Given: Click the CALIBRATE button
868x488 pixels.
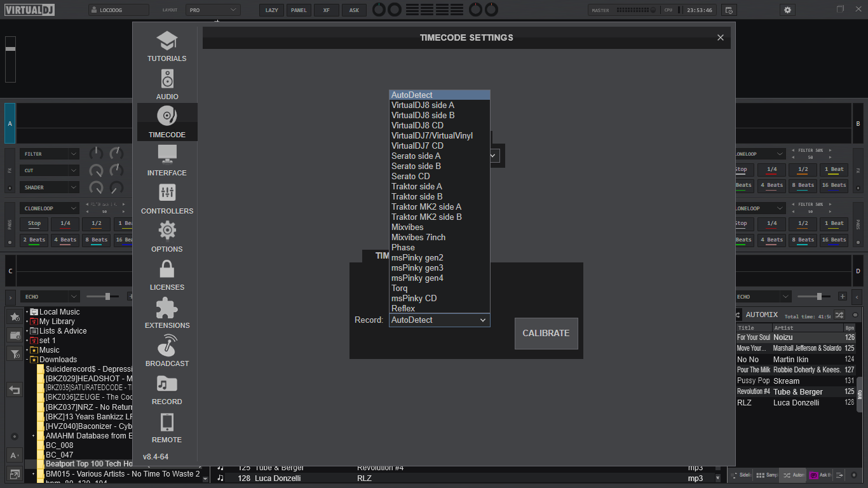Looking at the screenshot, I should pyautogui.click(x=546, y=334).
